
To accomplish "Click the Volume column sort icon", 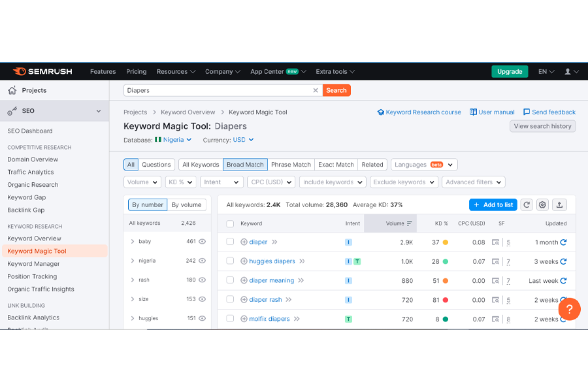I will [410, 223].
